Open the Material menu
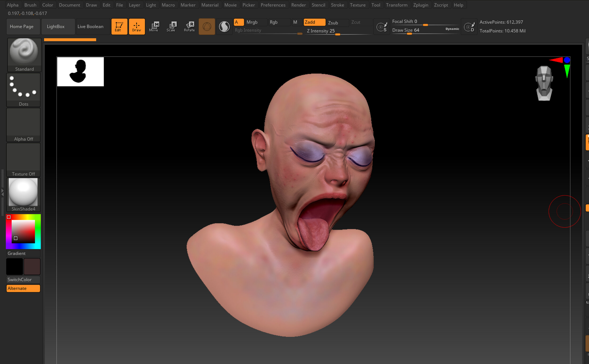The height and width of the screenshot is (364, 589). tap(210, 5)
